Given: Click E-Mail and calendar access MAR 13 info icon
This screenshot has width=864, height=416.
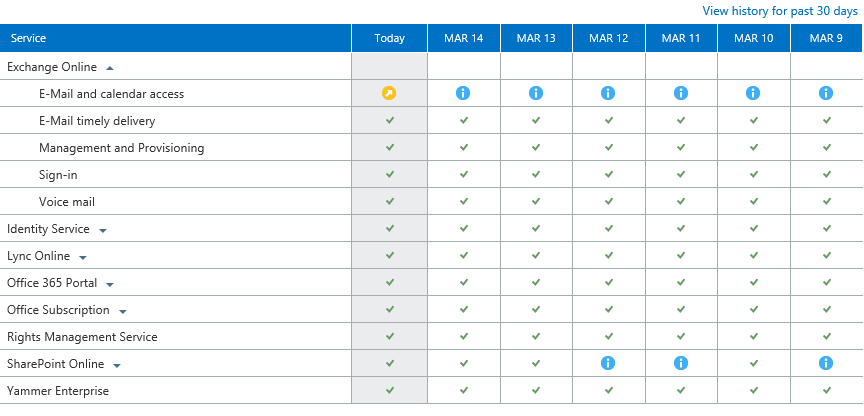Looking at the screenshot, I should 536,93.
